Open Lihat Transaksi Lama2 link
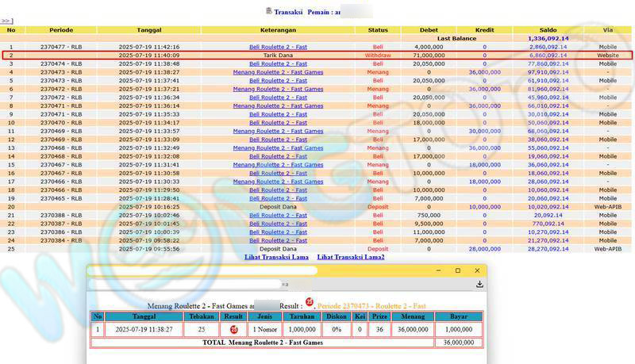This screenshot has height=364, width=635. click(351, 257)
